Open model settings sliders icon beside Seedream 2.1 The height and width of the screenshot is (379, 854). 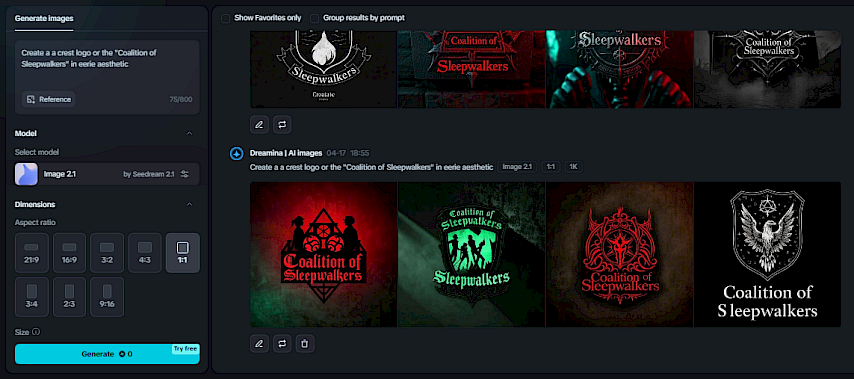click(x=185, y=174)
